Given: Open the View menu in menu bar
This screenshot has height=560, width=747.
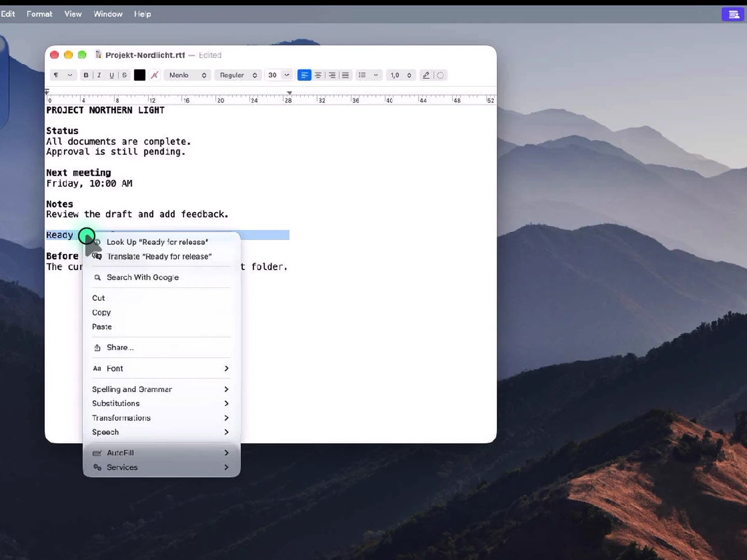Looking at the screenshot, I should (73, 14).
